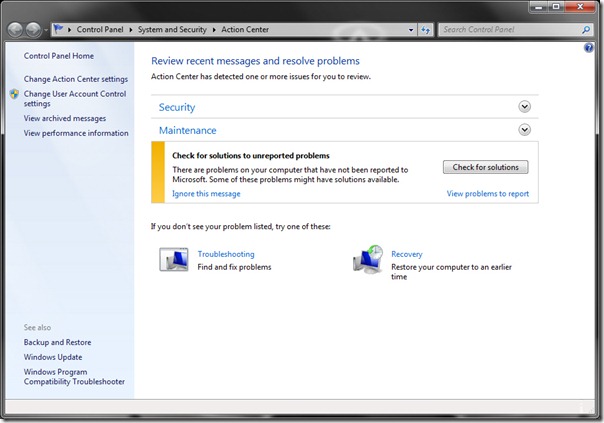Click in the Search Control Panel field
Screen dimensions: 604x423
point(508,30)
